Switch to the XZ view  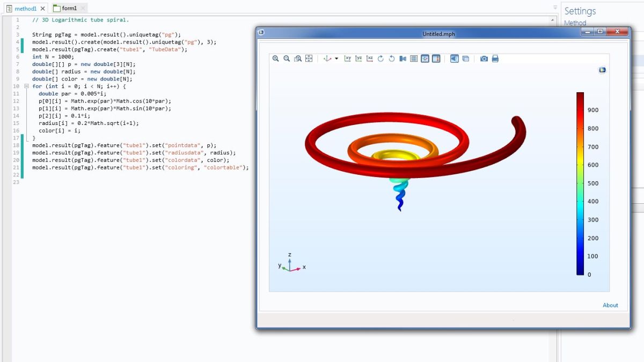pyautogui.click(x=370, y=58)
